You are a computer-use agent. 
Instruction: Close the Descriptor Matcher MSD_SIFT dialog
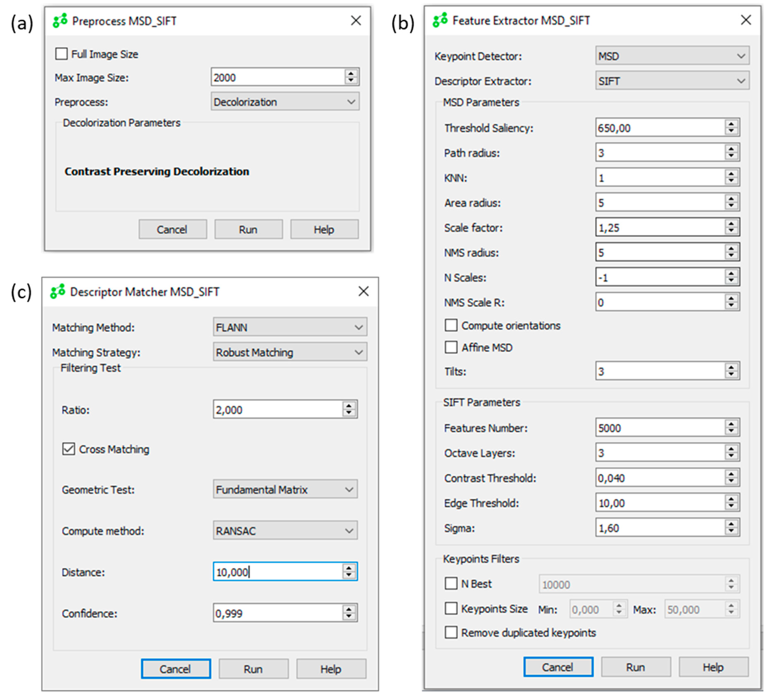[x=363, y=292]
